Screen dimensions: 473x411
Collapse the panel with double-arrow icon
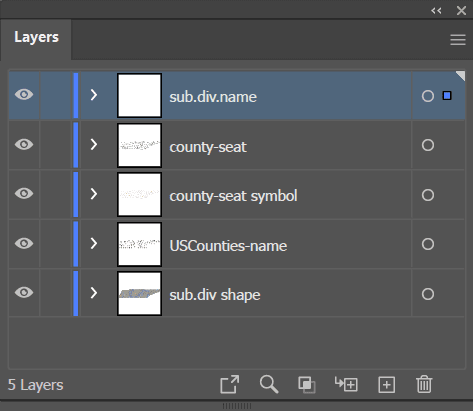[436, 11]
